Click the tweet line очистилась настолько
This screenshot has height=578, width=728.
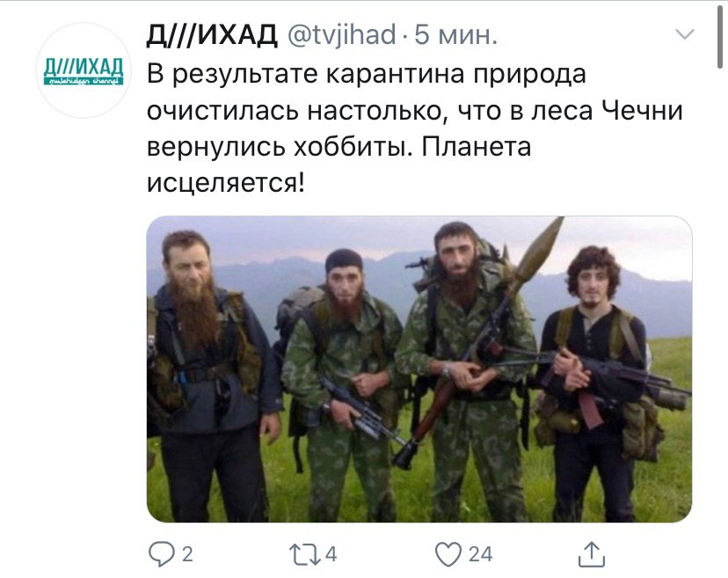pyautogui.click(x=415, y=111)
